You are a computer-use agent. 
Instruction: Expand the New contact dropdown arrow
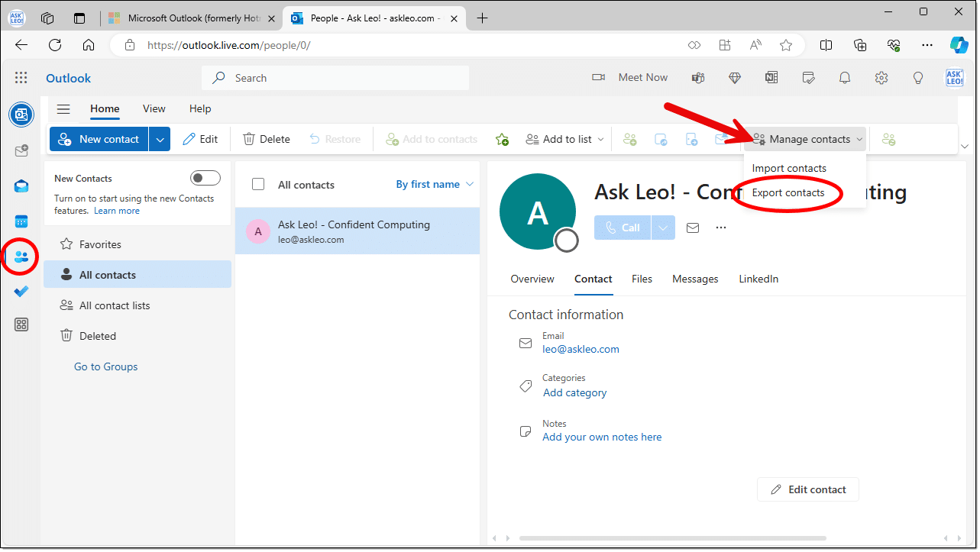160,139
